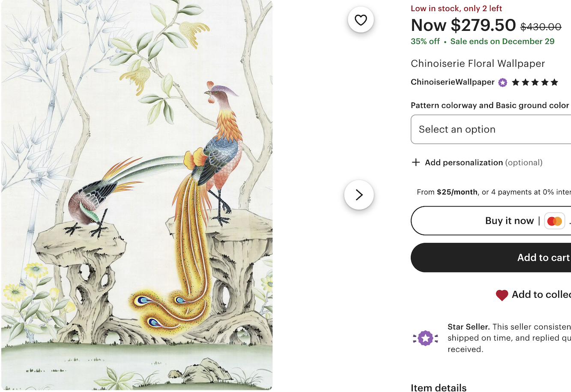The image size is (571, 392).
Task: Open the Pattern colorway Select an option dropdown
Action: point(490,129)
